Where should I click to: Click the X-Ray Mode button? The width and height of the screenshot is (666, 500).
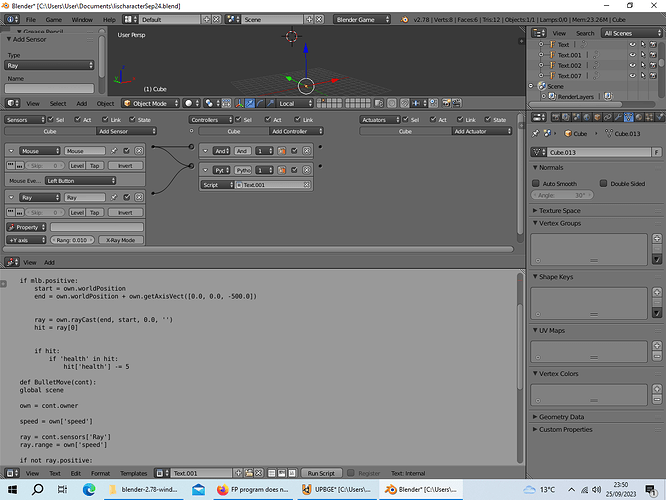[121, 240]
